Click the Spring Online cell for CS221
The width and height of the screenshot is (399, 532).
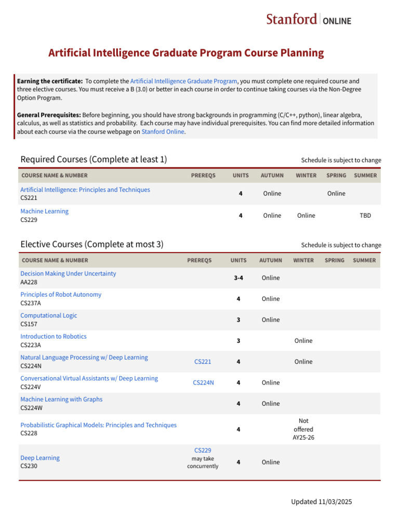tap(336, 193)
